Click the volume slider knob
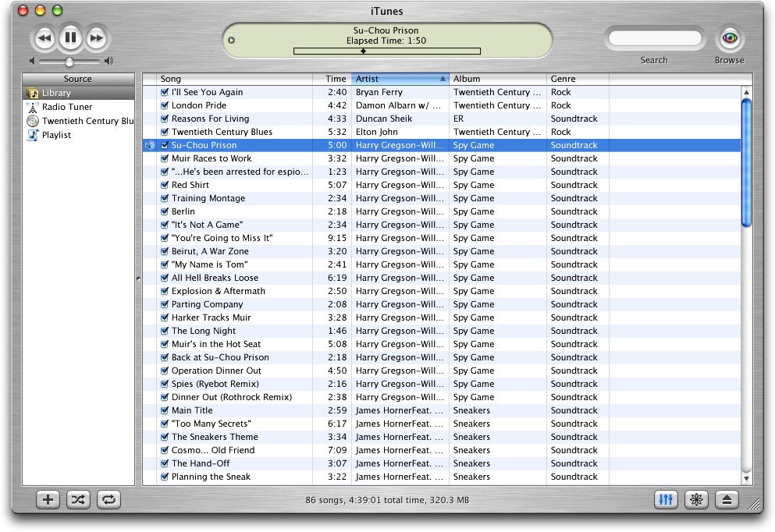 tap(69, 62)
